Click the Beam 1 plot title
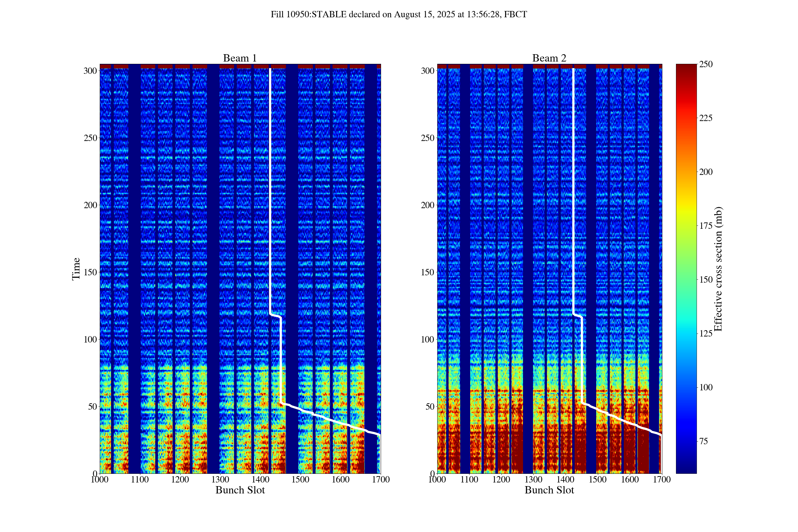The width and height of the screenshot is (798, 532). [239, 59]
